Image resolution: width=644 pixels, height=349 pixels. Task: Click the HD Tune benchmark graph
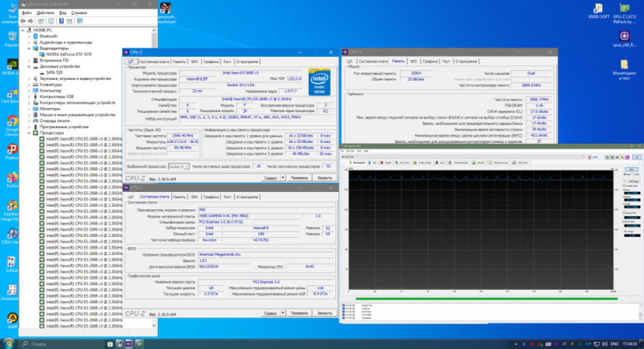click(x=481, y=231)
